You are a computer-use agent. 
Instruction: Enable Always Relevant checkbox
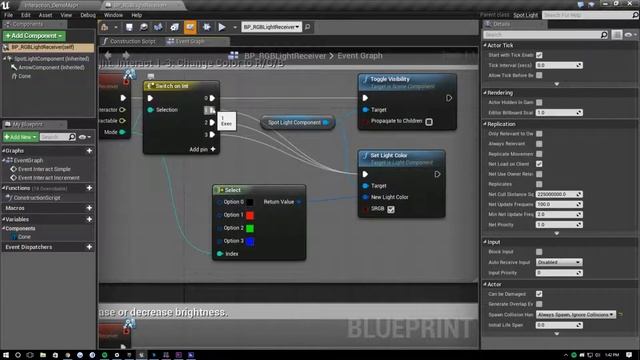pyautogui.click(x=539, y=144)
